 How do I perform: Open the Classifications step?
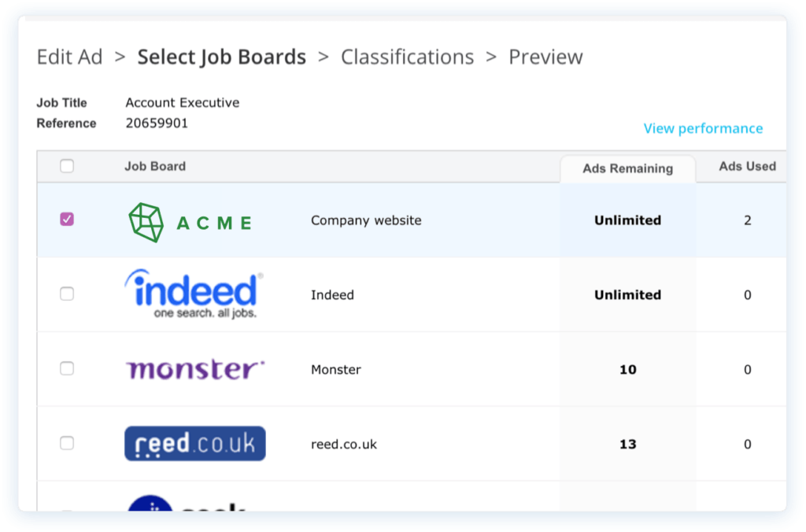pos(407,57)
